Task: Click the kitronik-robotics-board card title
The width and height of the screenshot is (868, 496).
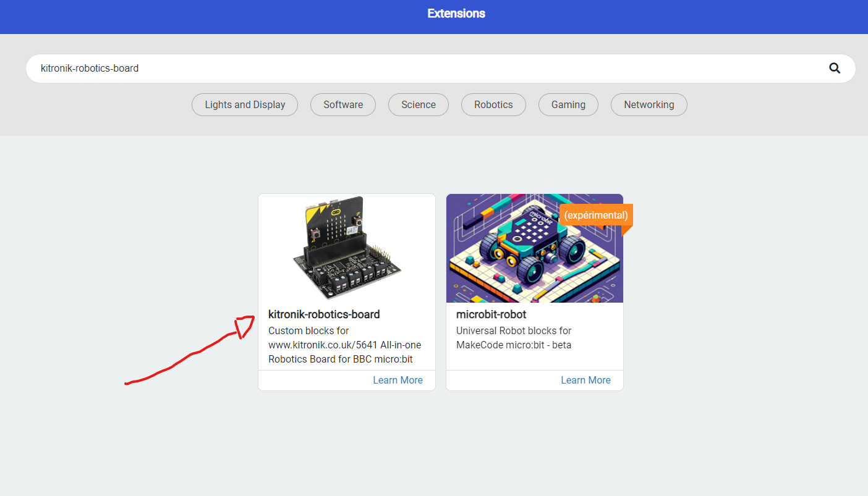Action: pyautogui.click(x=324, y=314)
